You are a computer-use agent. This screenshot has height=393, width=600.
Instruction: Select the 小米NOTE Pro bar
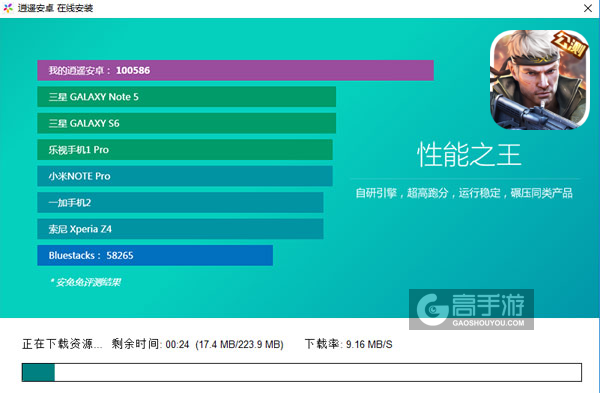(185, 176)
